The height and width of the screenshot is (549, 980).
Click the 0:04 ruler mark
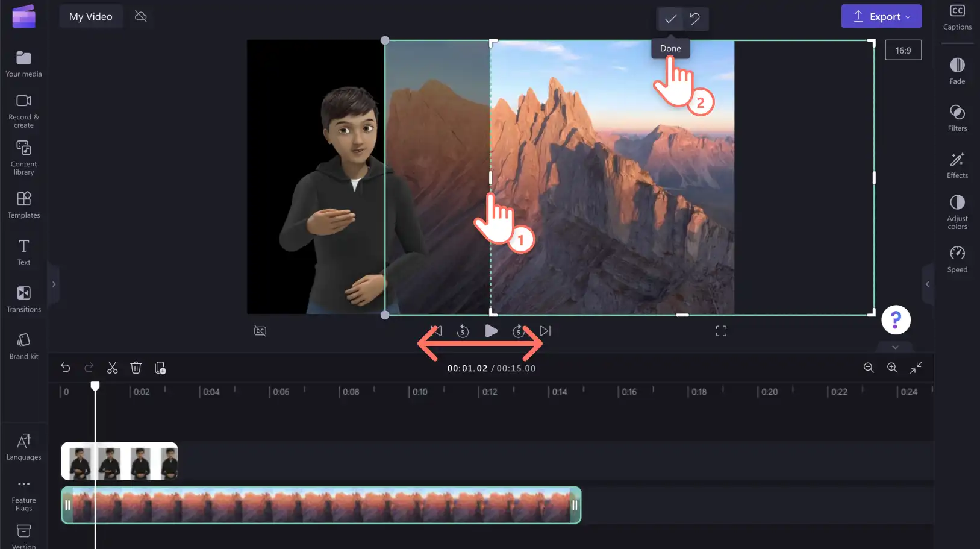(210, 392)
